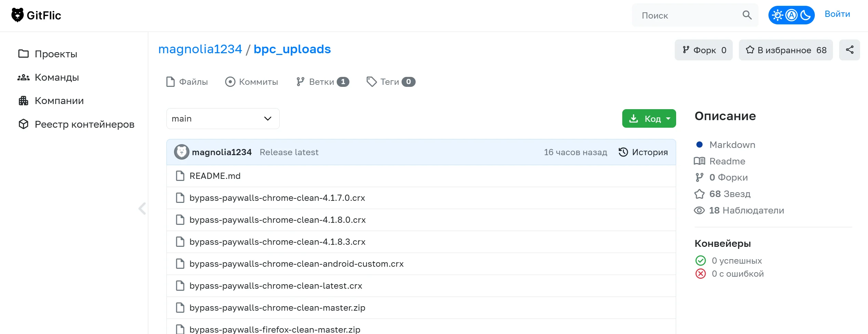
Task: Open Команды in the sidebar
Action: tap(48, 77)
